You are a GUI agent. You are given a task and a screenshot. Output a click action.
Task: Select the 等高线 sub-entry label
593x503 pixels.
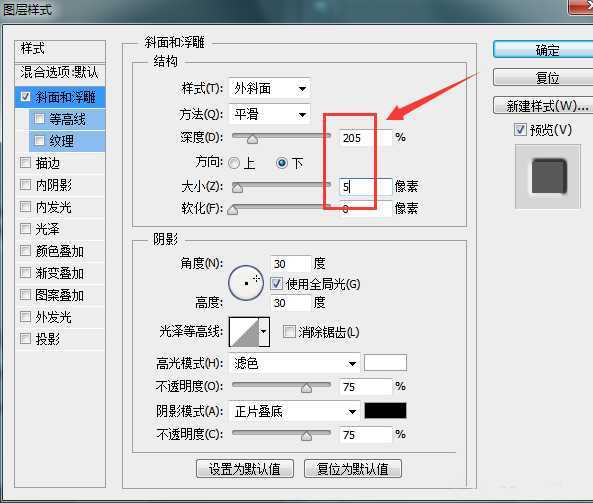tap(67, 119)
